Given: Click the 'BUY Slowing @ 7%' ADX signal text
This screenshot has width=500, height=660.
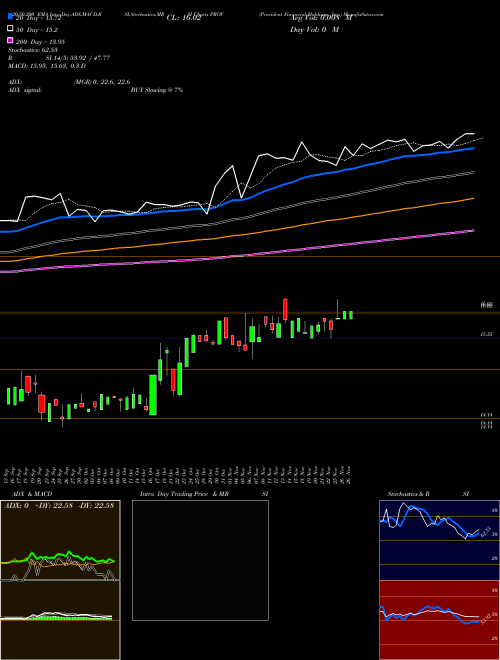Looking at the screenshot, I should 157,90.
